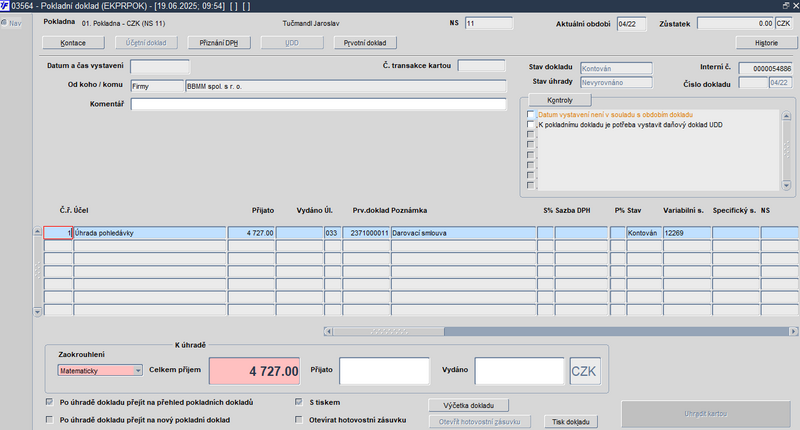
Task: Click the Tisk dokladu button
Action: (570, 422)
